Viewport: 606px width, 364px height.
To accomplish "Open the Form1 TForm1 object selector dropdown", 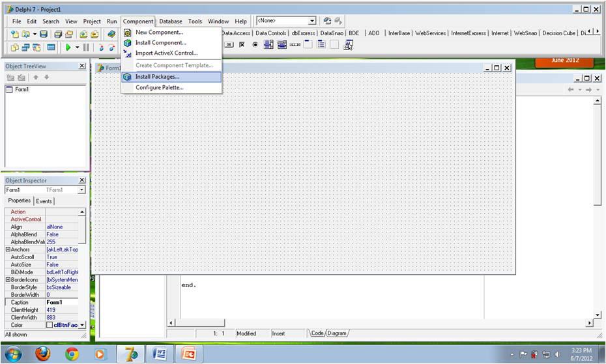I will click(x=81, y=189).
